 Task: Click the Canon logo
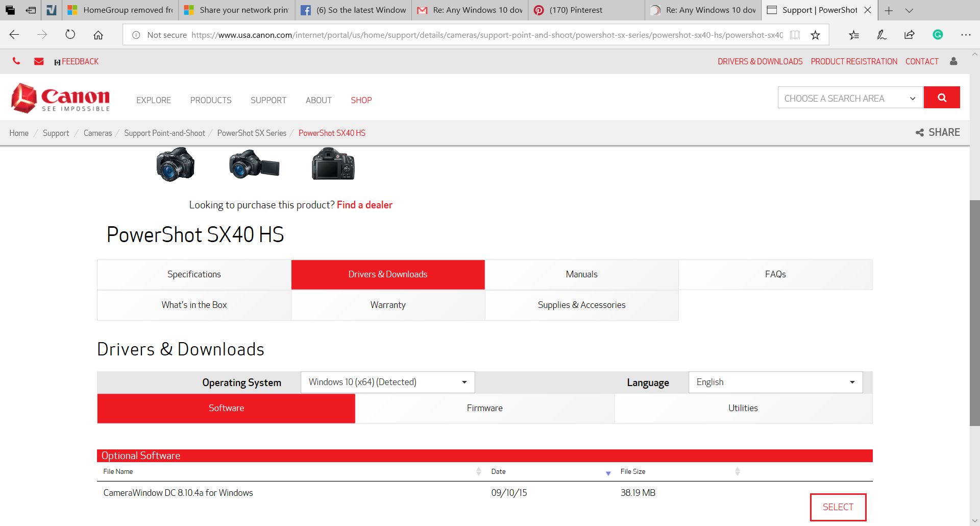(60, 98)
